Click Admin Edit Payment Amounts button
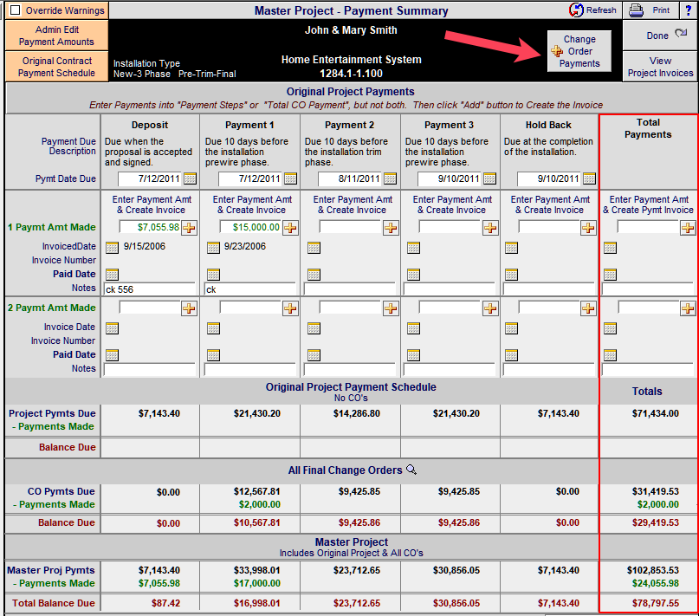Image resolution: width=699 pixels, height=616 pixels. pyautogui.click(x=56, y=36)
